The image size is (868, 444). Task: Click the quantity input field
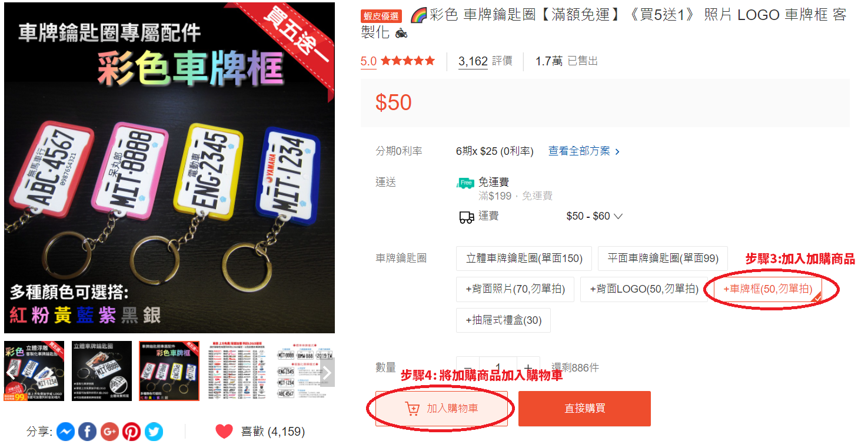tap(498, 367)
